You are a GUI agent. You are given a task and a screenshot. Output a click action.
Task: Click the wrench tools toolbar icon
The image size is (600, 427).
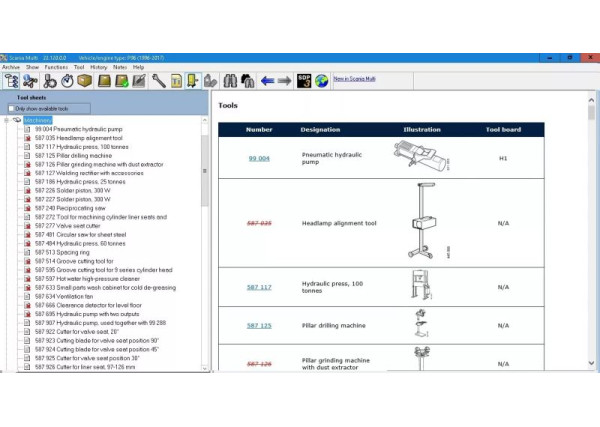(x=157, y=80)
